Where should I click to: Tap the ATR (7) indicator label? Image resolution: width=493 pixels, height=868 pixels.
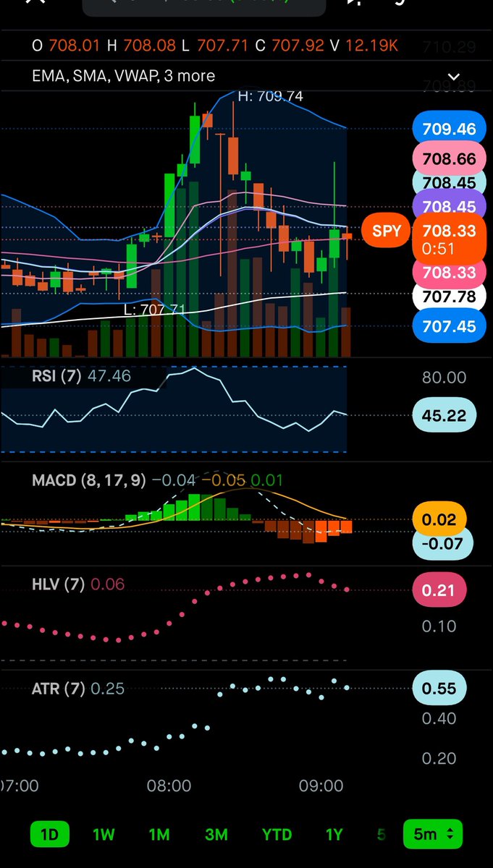57,689
